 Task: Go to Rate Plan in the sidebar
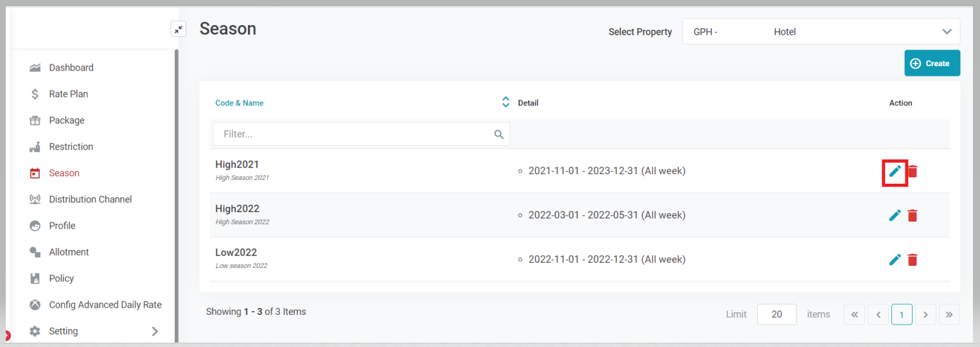[x=69, y=94]
